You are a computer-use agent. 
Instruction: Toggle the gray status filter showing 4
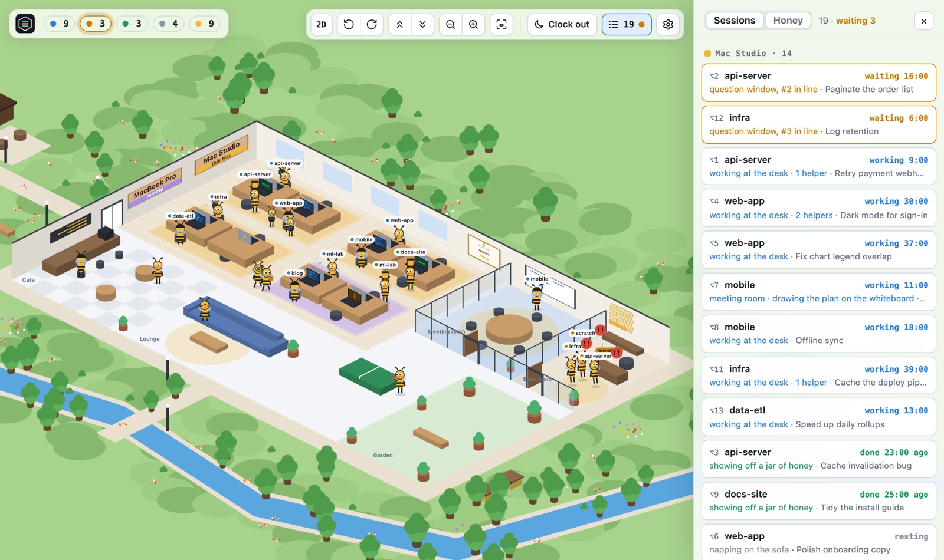click(x=168, y=24)
